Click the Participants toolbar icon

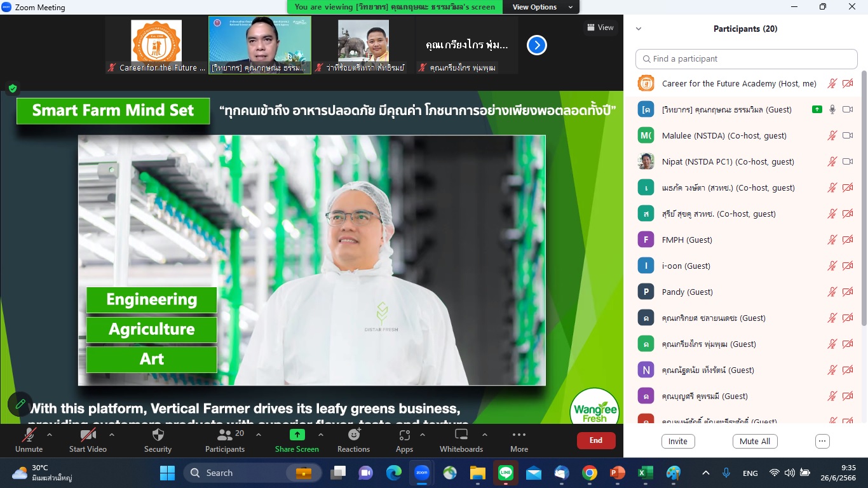coord(224,435)
